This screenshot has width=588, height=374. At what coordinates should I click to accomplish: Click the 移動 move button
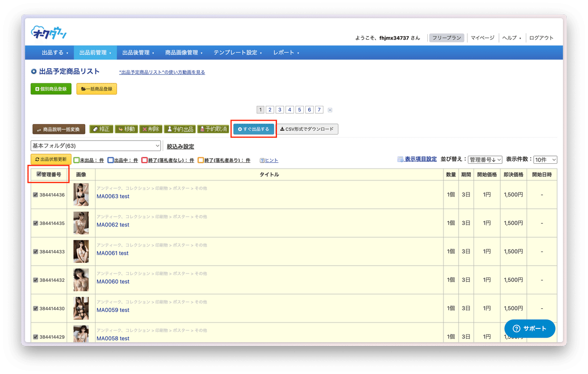126,129
